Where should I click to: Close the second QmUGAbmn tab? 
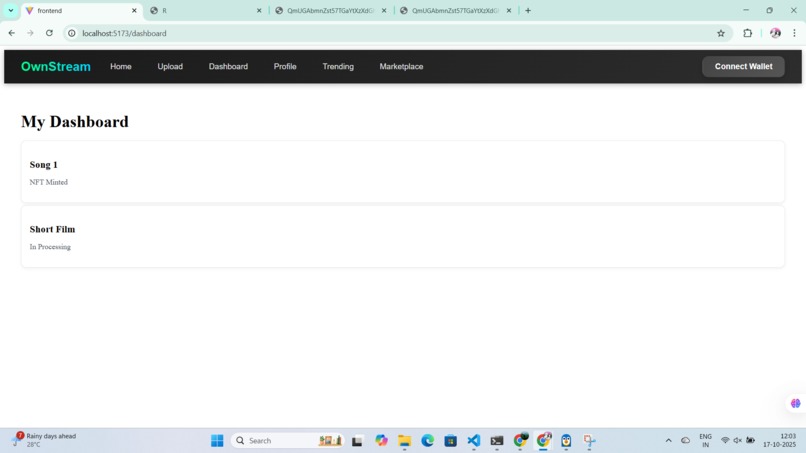coord(509,10)
